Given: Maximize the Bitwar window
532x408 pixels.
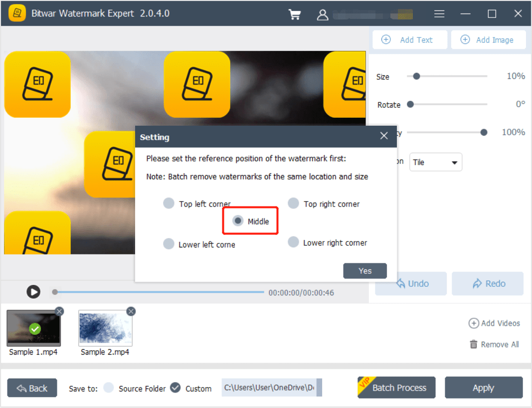Looking at the screenshot, I should pyautogui.click(x=492, y=13).
